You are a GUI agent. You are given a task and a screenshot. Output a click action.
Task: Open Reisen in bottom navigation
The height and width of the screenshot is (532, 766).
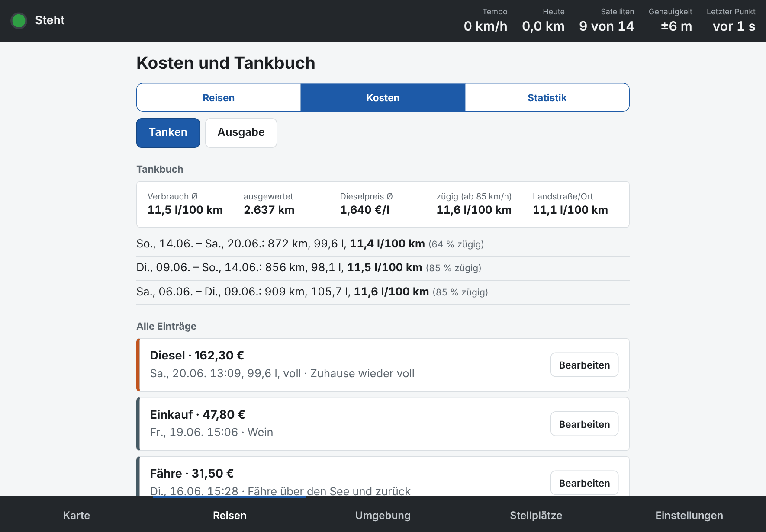click(230, 515)
